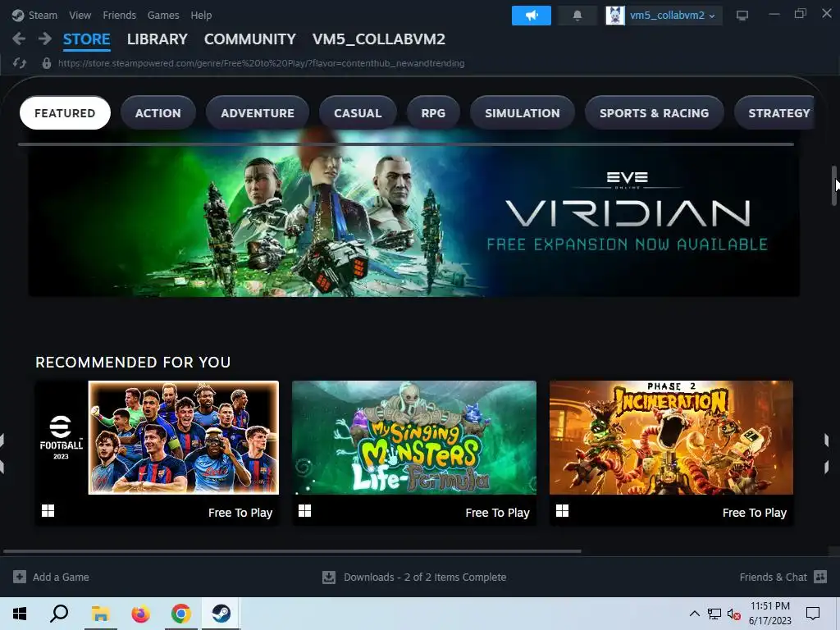This screenshot has height=630, width=840.
Task: Open the taskbar clock and date
Action: (x=769, y=614)
